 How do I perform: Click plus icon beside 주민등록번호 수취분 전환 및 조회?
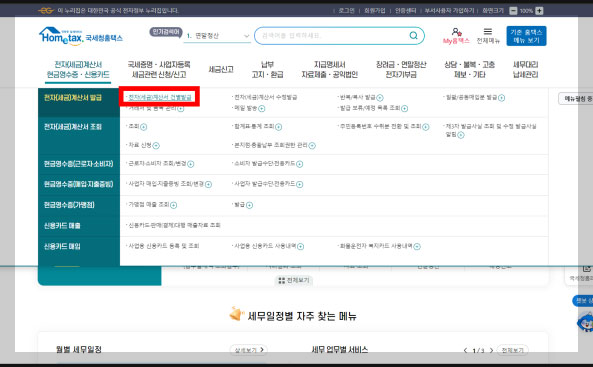(425, 127)
